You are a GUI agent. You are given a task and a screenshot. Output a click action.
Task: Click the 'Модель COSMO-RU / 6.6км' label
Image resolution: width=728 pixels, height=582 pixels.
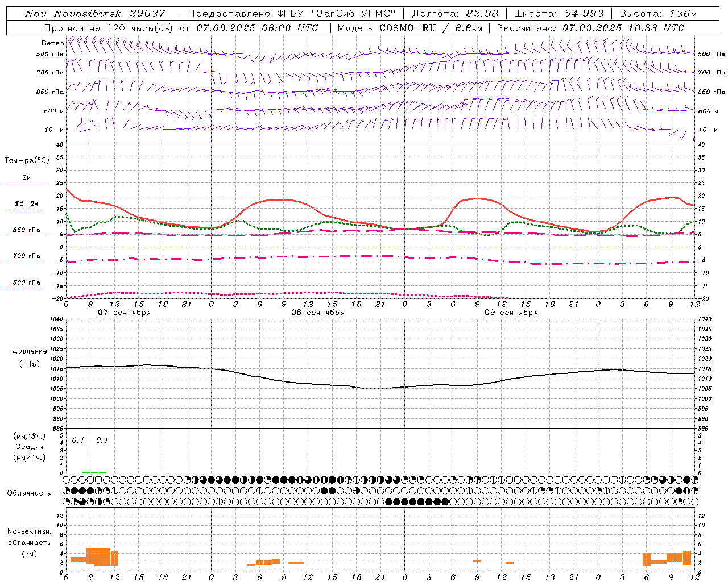point(410,28)
